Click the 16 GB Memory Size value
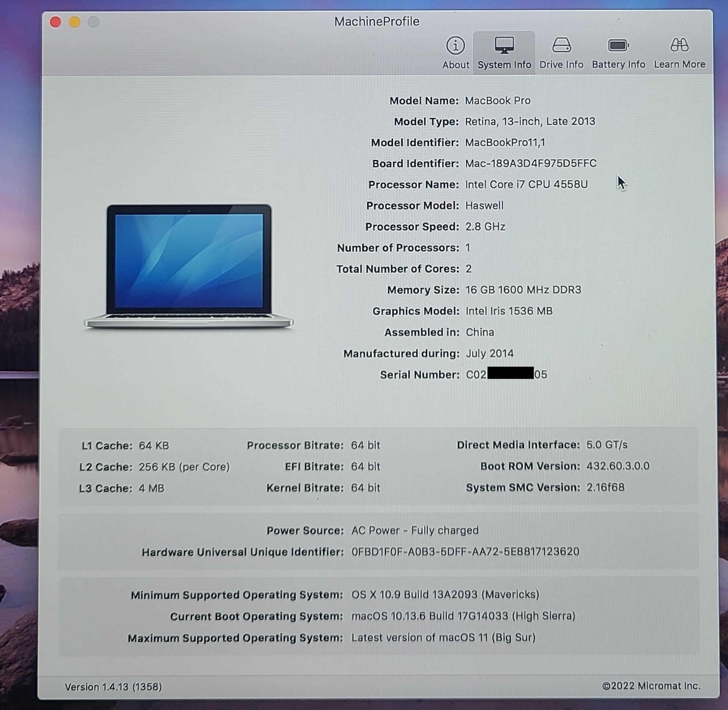The image size is (728, 710). click(x=523, y=290)
